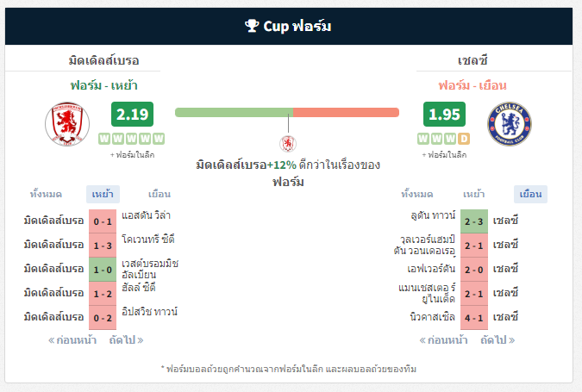Click the Chelsea club crest
Image resolution: width=582 pixels, height=392 pixels.
pyautogui.click(x=510, y=124)
